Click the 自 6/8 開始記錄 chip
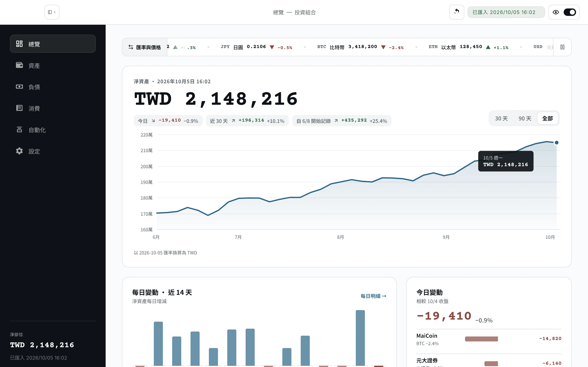The width and height of the screenshot is (588, 367). 342,121
